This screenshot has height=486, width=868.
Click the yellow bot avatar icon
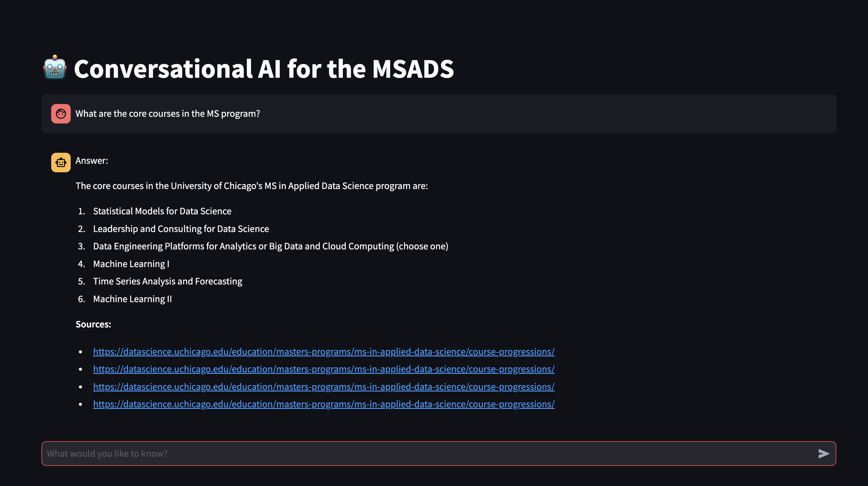pyautogui.click(x=61, y=163)
